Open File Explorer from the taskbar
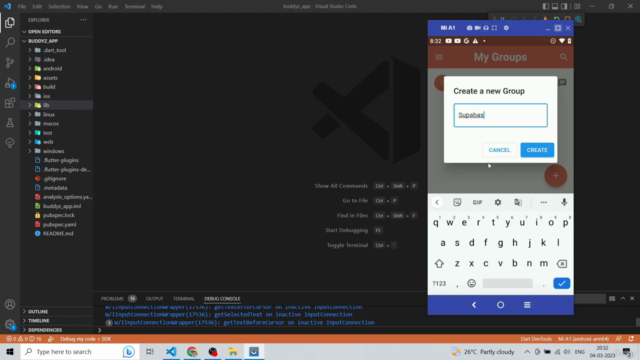This screenshot has height=360, width=640. click(x=233, y=351)
